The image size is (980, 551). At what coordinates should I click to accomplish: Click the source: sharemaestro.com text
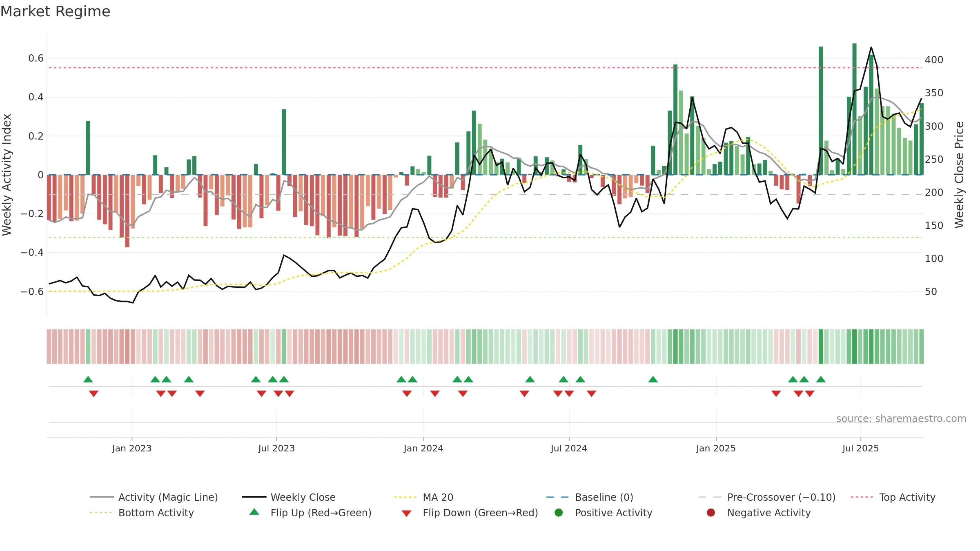pos(901,418)
